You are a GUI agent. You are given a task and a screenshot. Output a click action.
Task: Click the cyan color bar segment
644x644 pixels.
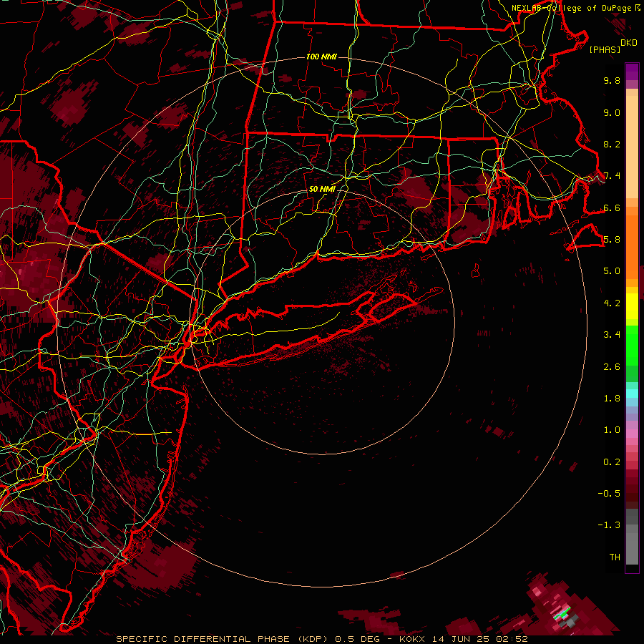(x=632, y=393)
